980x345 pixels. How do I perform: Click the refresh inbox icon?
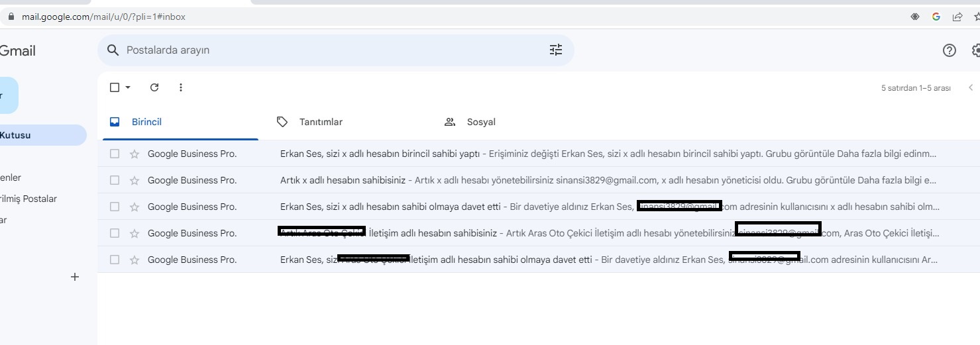[154, 87]
